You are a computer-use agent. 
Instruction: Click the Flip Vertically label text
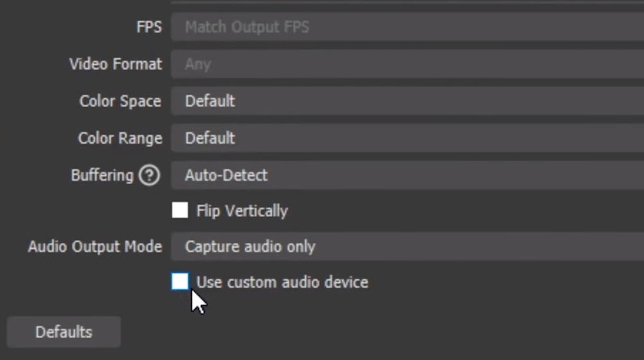point(242,211)
